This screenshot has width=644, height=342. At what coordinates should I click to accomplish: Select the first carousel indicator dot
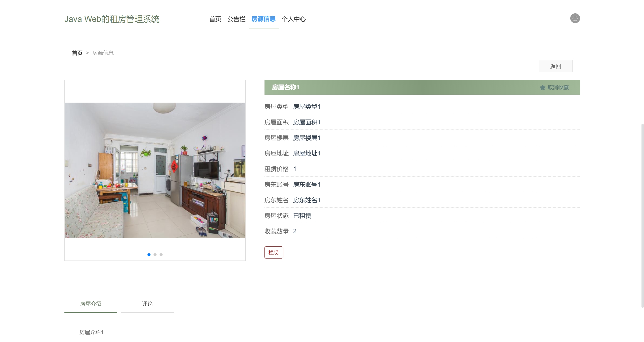pyautogui.click(x=149, y=255)
